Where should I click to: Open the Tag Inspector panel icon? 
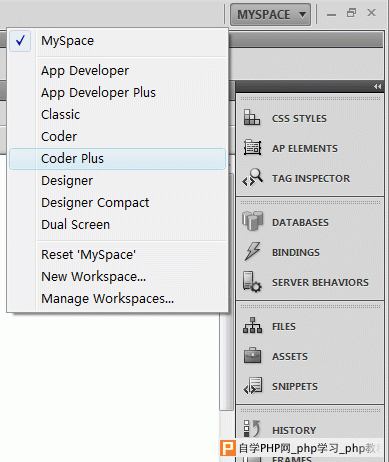252,178
